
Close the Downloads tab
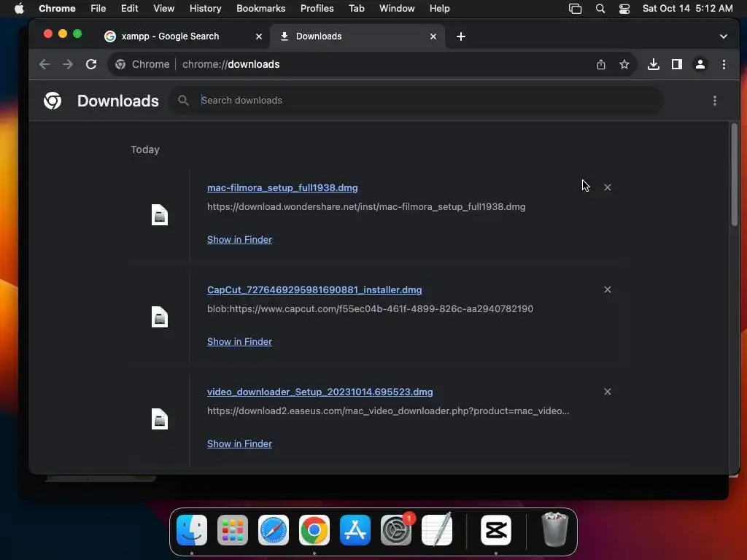(433, 36)
